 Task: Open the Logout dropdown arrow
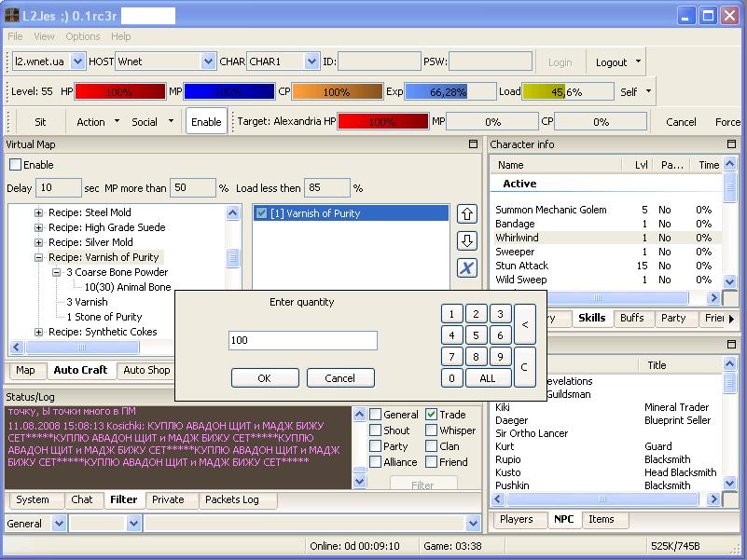639,61
